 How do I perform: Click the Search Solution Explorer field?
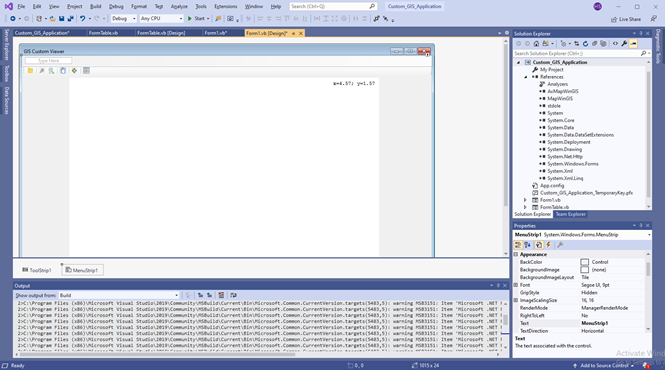point(577,53)
